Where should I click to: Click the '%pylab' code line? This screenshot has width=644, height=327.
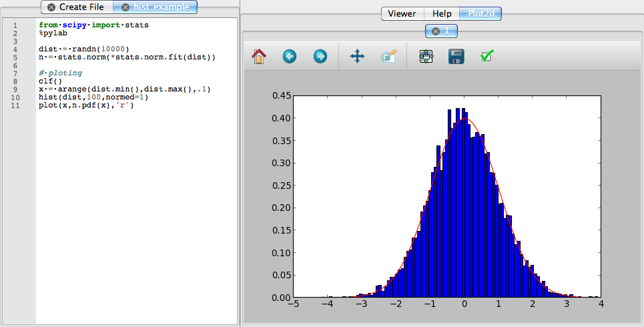pos(53,33)
